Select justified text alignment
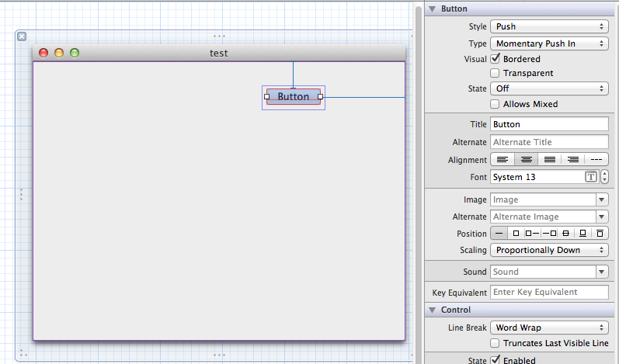The image size is (619, 364). click(550, 160)
